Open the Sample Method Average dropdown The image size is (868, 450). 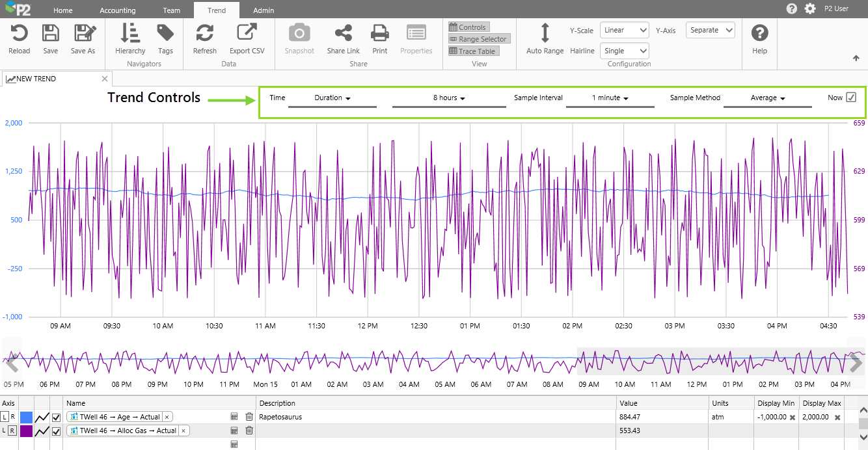[767, 98]
